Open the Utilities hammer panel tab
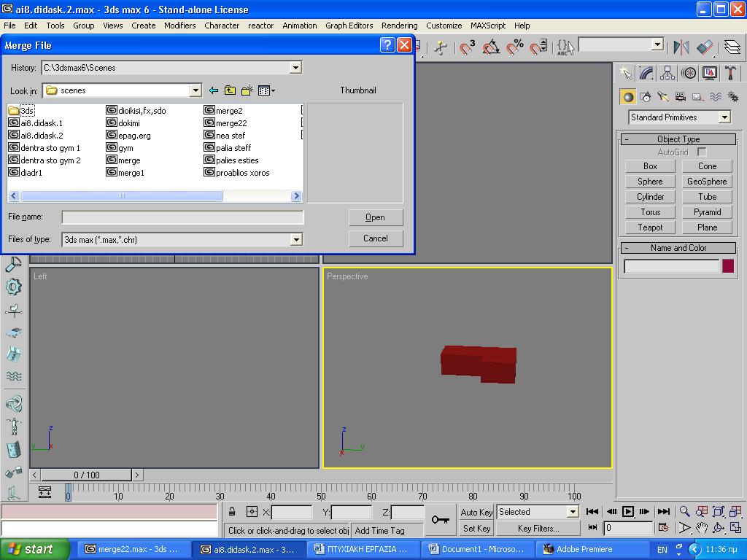This screenshot has height=560, width=747. [x=730, y=73]
